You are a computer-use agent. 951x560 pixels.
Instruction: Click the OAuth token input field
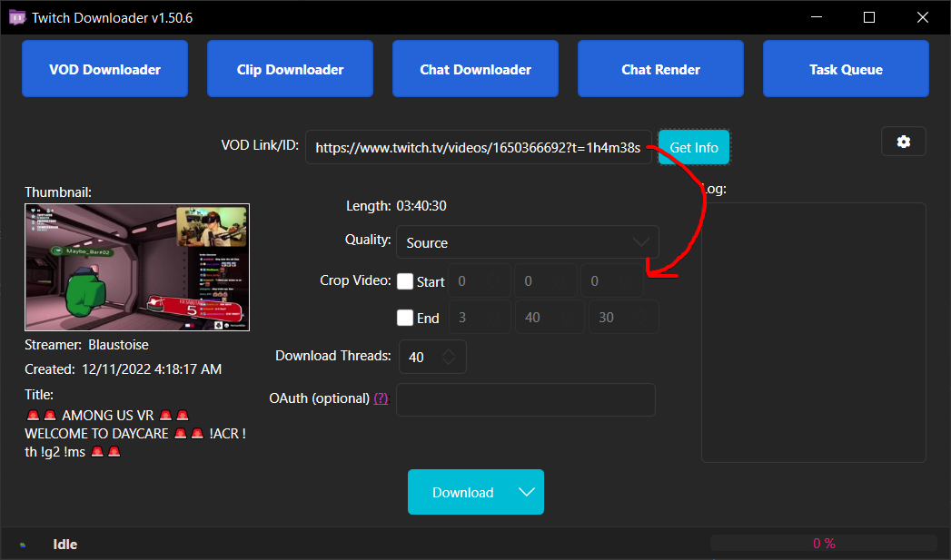click(525, 399)
